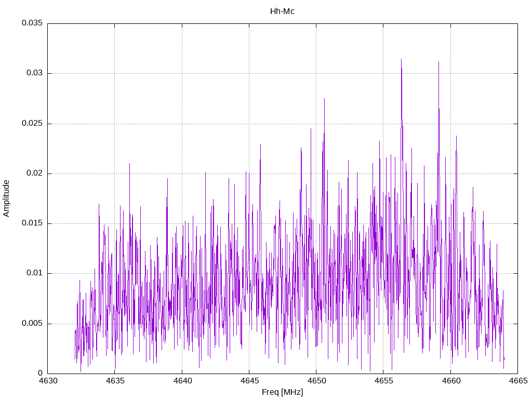This screenshot has width=532, height=399.
Task: Click the 4665 x-axis tick label
Action: pos(517,381)
